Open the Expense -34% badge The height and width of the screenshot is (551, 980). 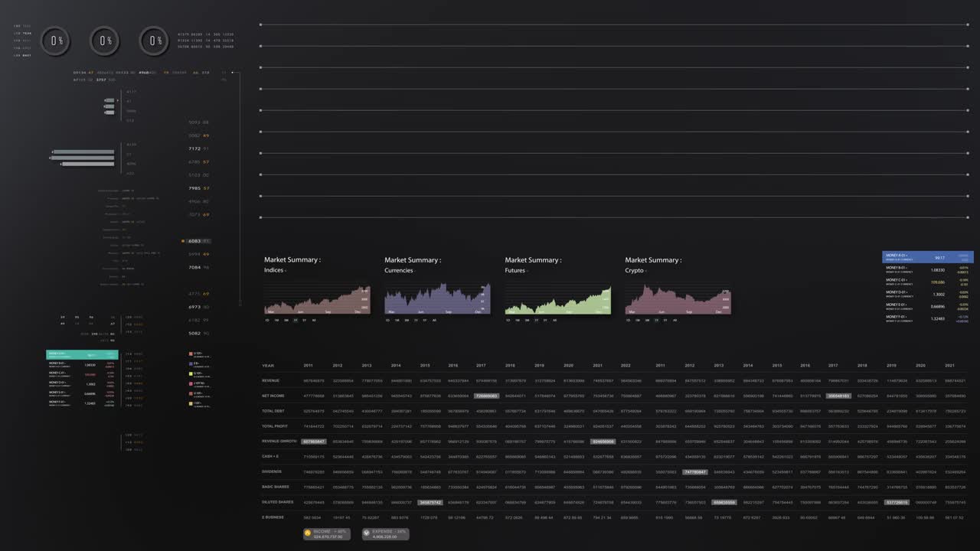385,533
